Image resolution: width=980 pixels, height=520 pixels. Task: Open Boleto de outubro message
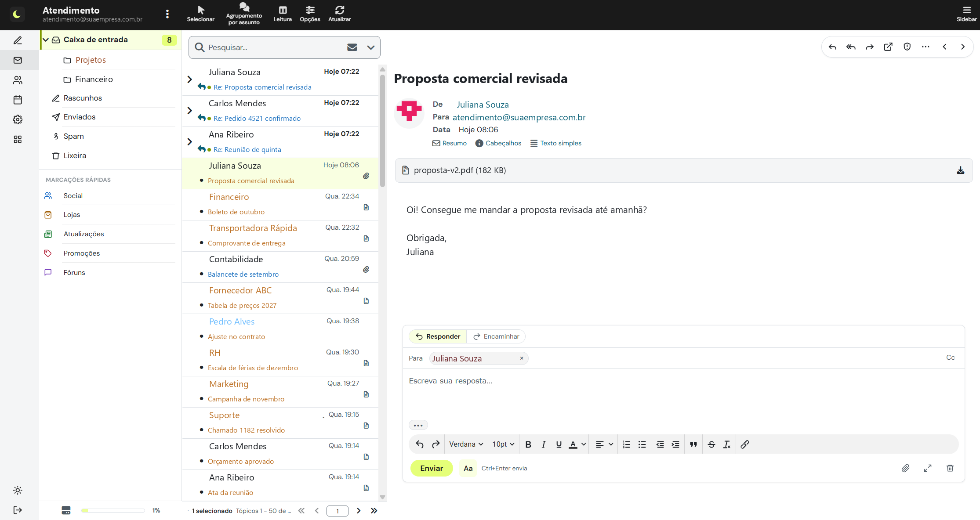pos(280,205)
